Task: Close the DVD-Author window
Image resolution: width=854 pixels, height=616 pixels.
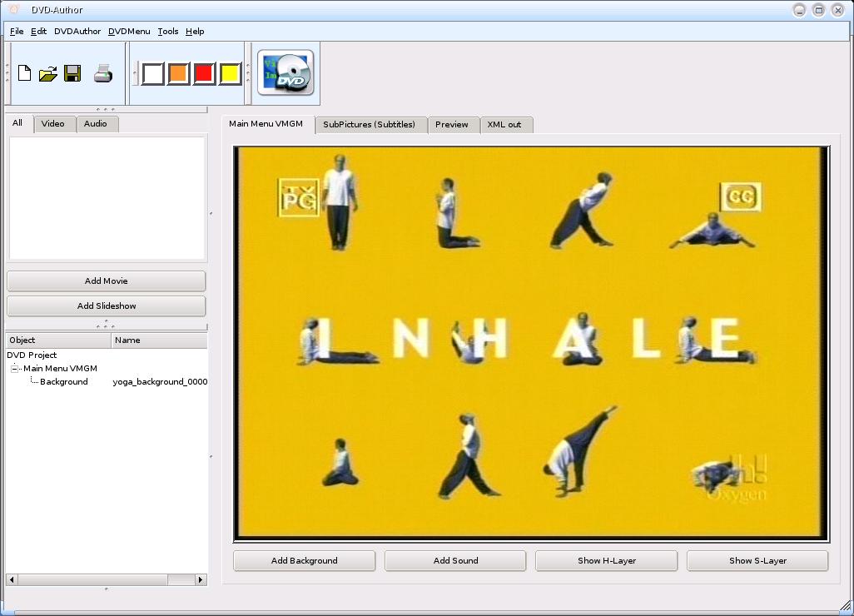Action: point(838,10)
